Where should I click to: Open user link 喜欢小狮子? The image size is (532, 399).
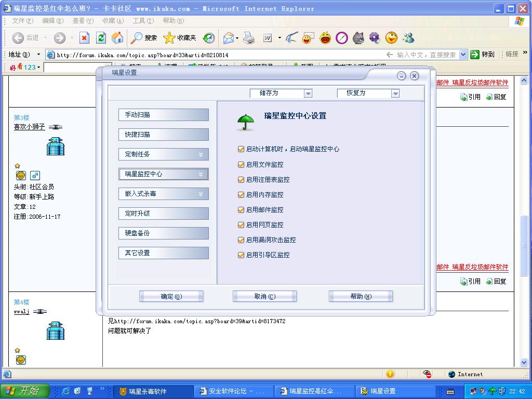[29, 127]
